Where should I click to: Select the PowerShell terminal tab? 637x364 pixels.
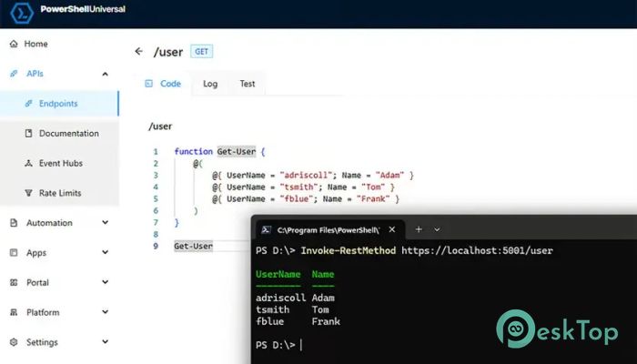[330, 230]
